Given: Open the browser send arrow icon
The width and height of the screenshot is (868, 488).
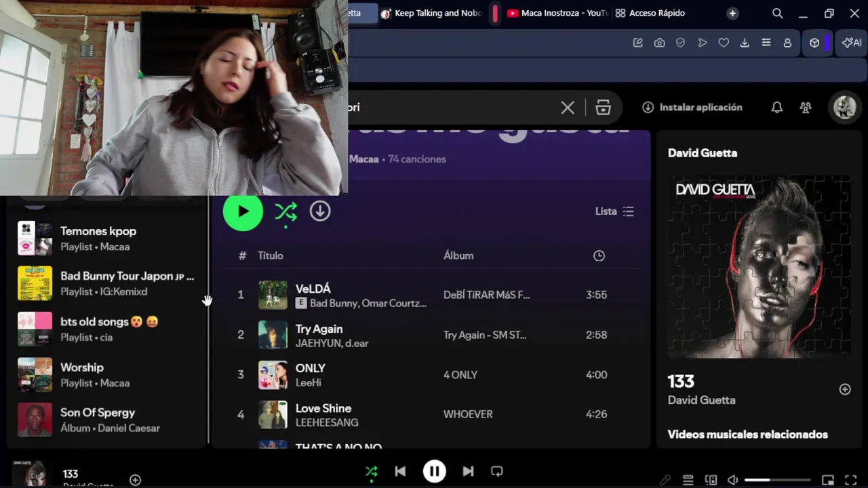Looking at the screenshot, I should point(703,43).
